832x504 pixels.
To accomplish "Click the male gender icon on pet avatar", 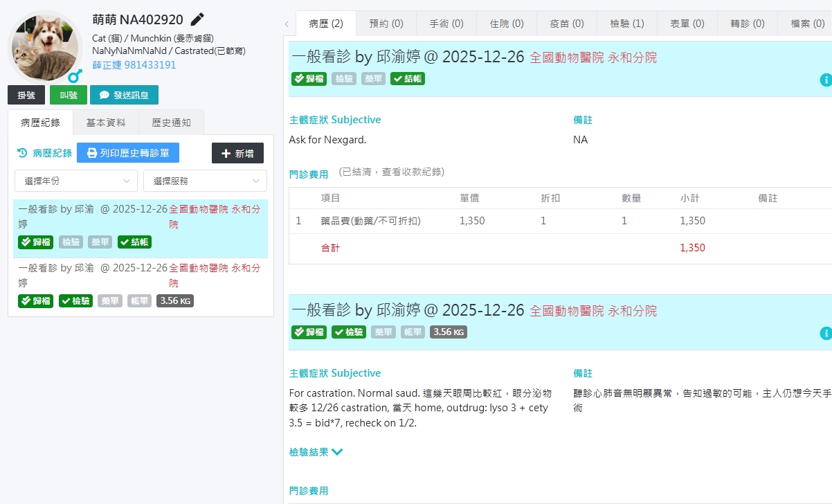I will (75, 75).
